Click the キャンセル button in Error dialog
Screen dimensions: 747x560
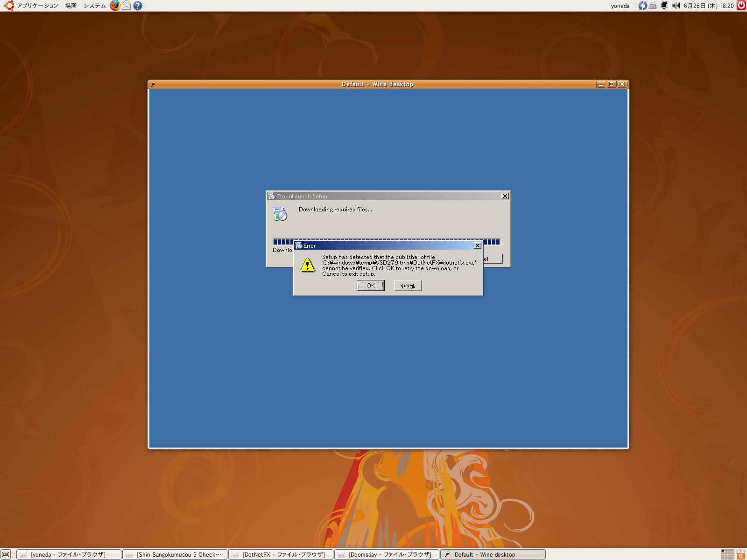pos(408,286)
